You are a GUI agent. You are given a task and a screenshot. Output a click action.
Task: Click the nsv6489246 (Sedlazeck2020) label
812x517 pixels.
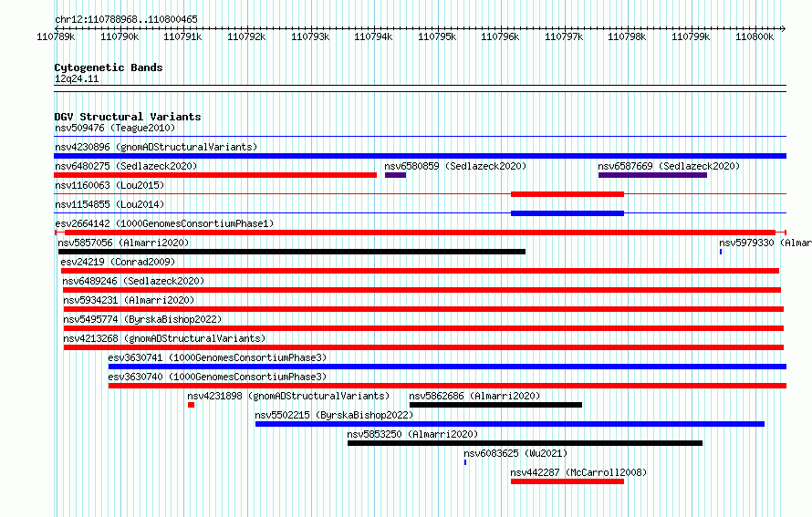133,281
